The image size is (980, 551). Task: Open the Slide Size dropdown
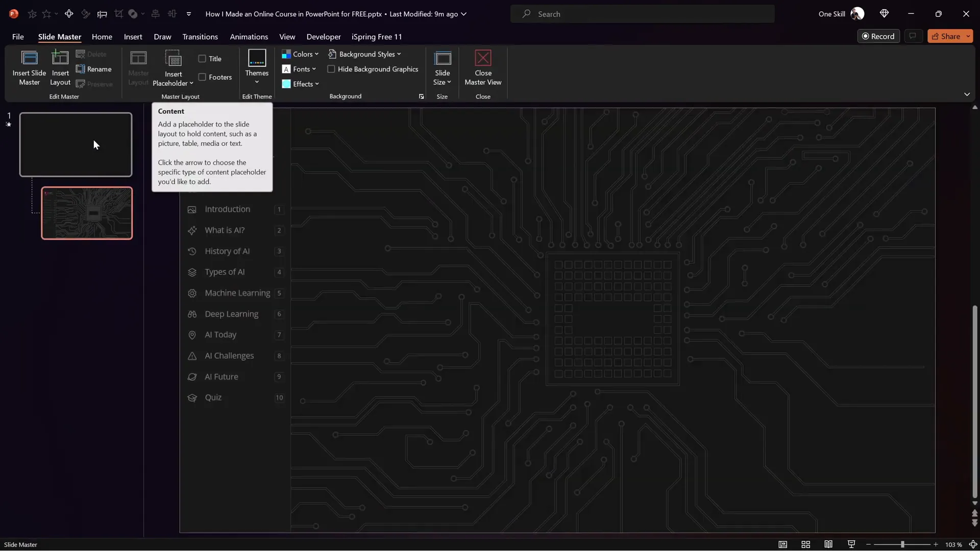[442, 78]
